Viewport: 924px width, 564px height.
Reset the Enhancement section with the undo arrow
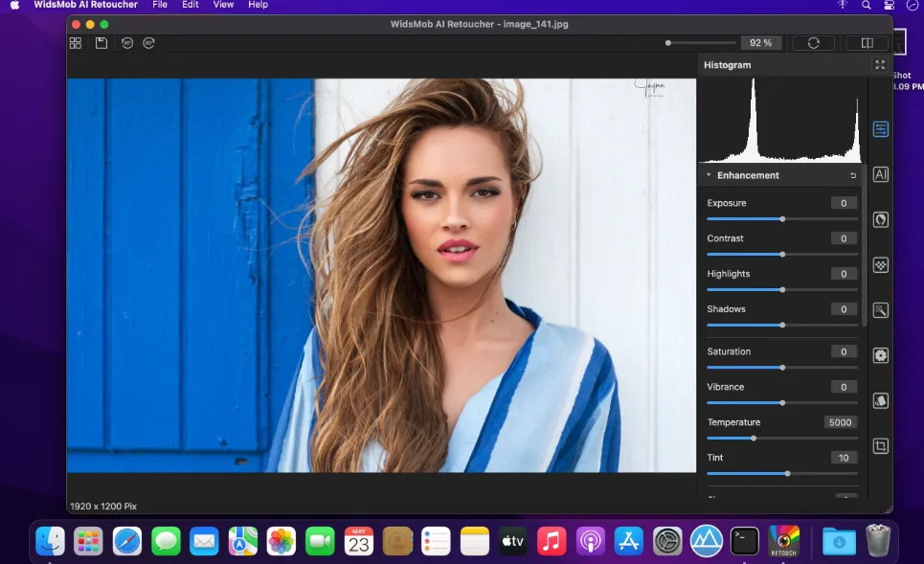(x=853, y=175)
